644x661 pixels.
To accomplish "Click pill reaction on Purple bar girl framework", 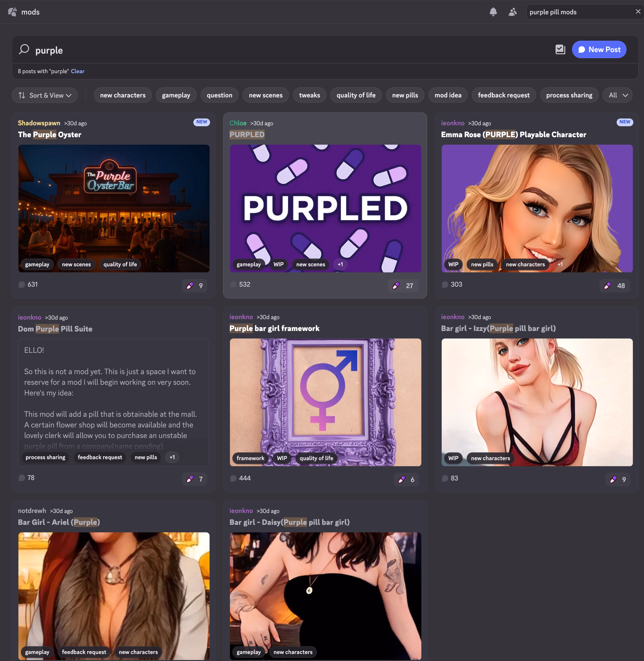I will tap(406, 479).
